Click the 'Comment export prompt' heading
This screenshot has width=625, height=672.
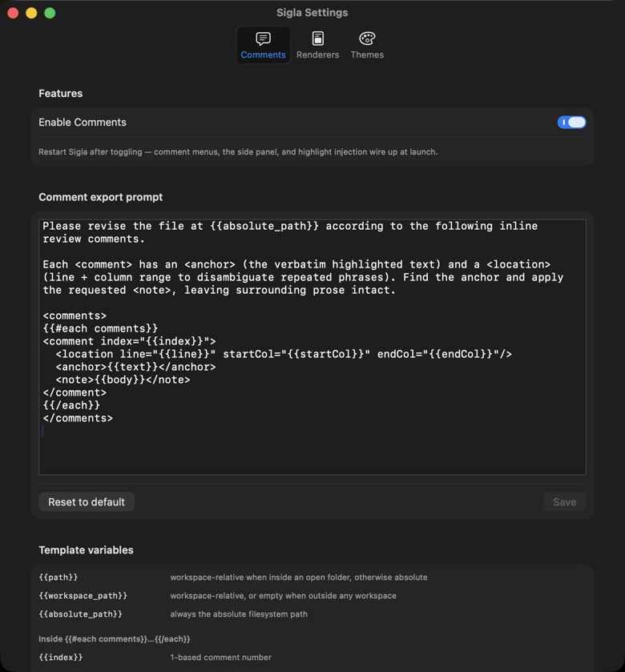[101, 197]
